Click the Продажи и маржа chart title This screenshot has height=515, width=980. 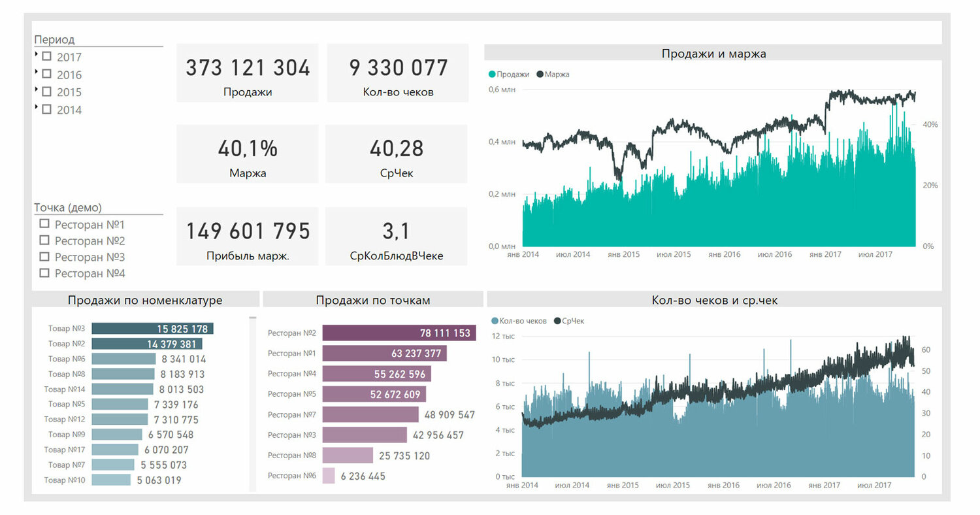pyautogui.click(x=713, y=54)
